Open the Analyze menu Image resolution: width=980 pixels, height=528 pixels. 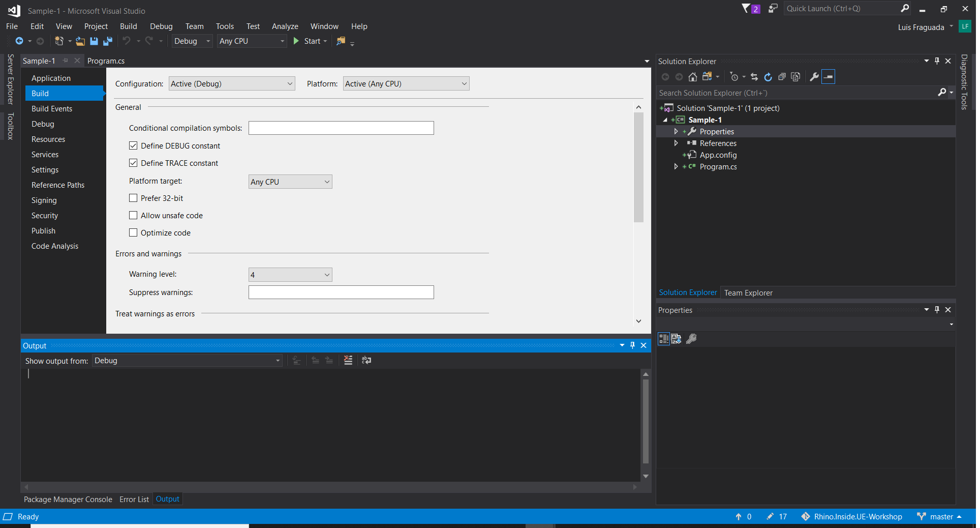tap(285, 26)
